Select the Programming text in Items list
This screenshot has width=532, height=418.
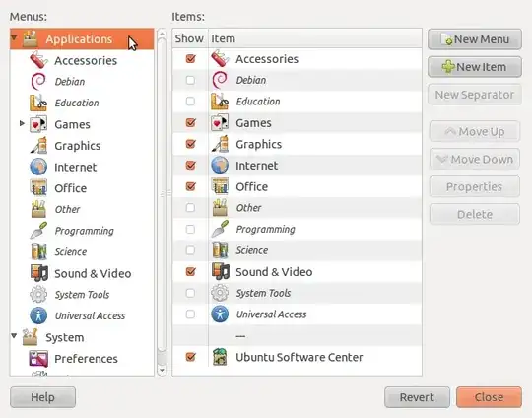tap(266, 229)
